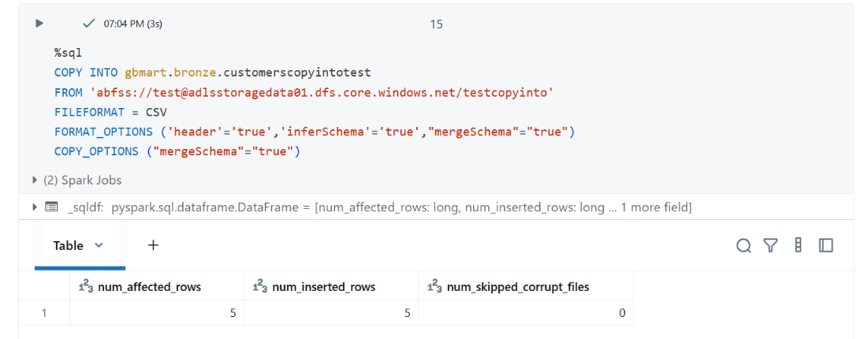Click the COPY INTO line of code

(213, 72)
